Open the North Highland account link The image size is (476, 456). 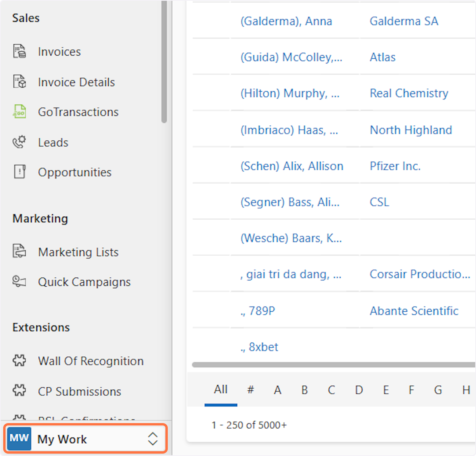pyautogui.click(x=411, y=130)
